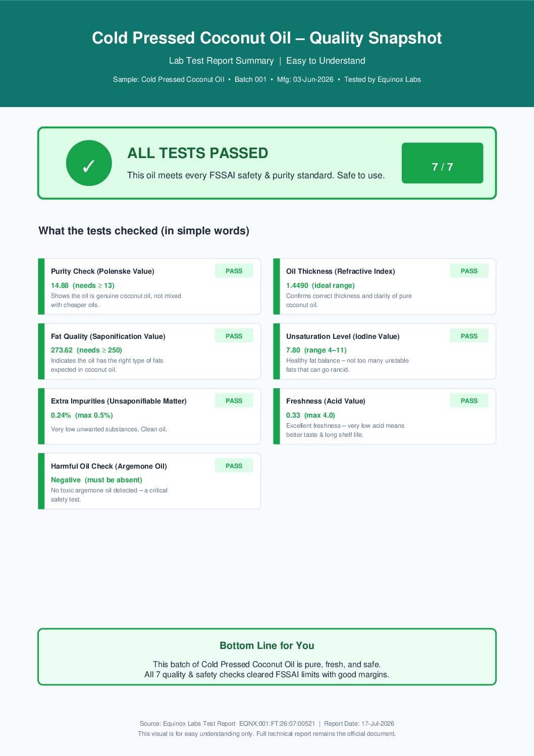The width and height of the screenshot is (534, 756).
Task: Click the 0.33 acid value result
Action: pyautogui.click(x=293, y=415)
